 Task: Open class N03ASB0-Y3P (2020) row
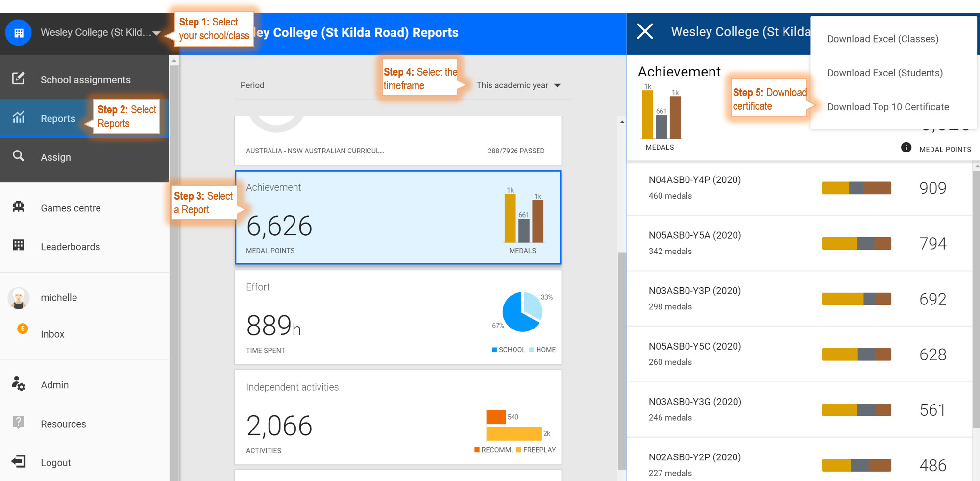(x=799, y=299)
